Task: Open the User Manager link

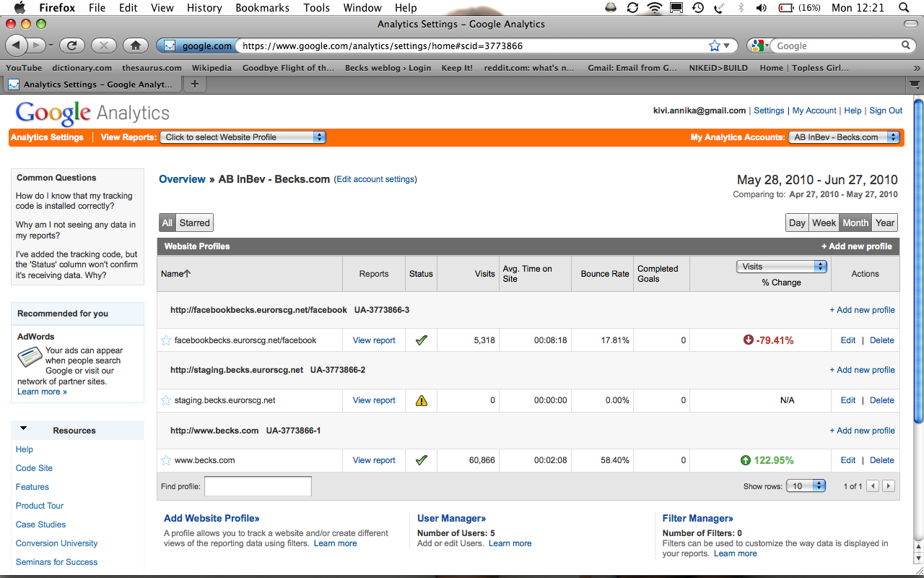Action: point(452,518)
